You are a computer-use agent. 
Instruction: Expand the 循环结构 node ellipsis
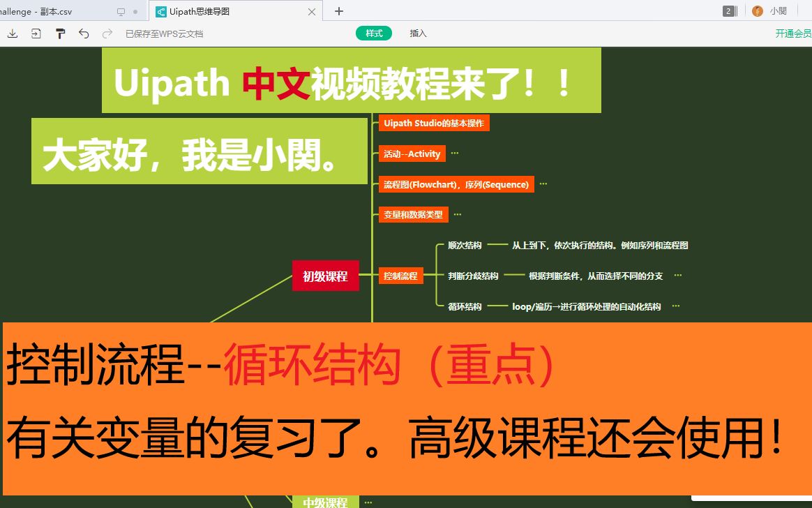click(674, 306)
